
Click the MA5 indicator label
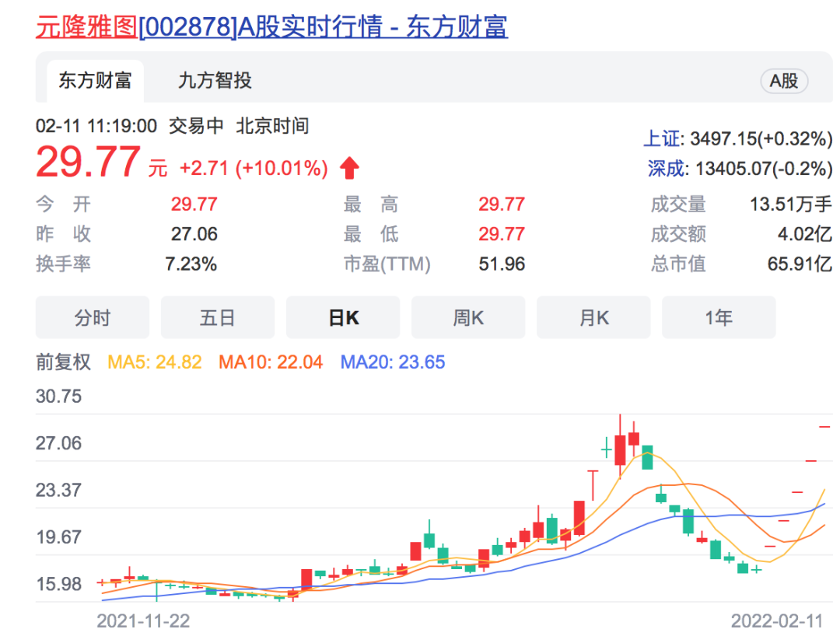[x=154, y=362]
